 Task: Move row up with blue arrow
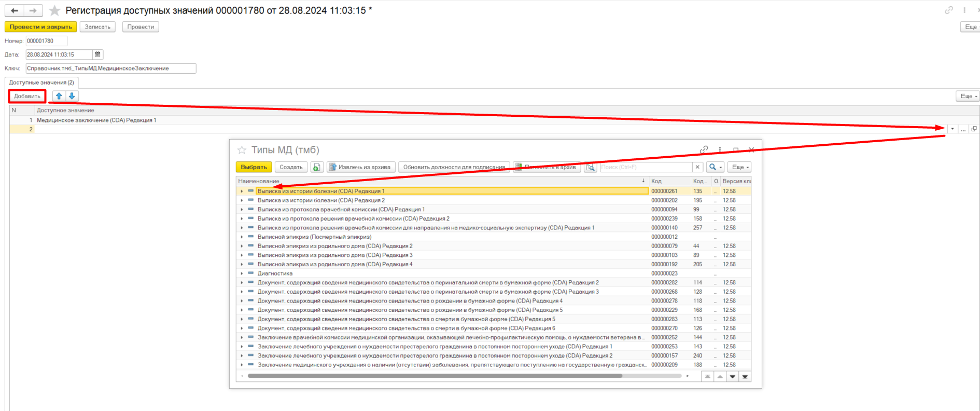(x=59, y=96)
